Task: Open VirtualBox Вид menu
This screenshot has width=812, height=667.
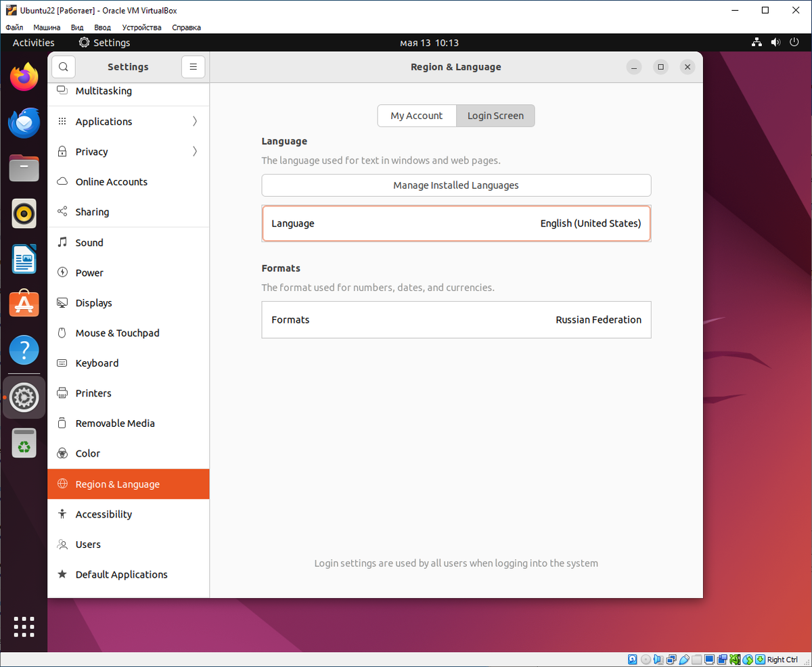Action: pyautogui.click(x=77, y=28)
